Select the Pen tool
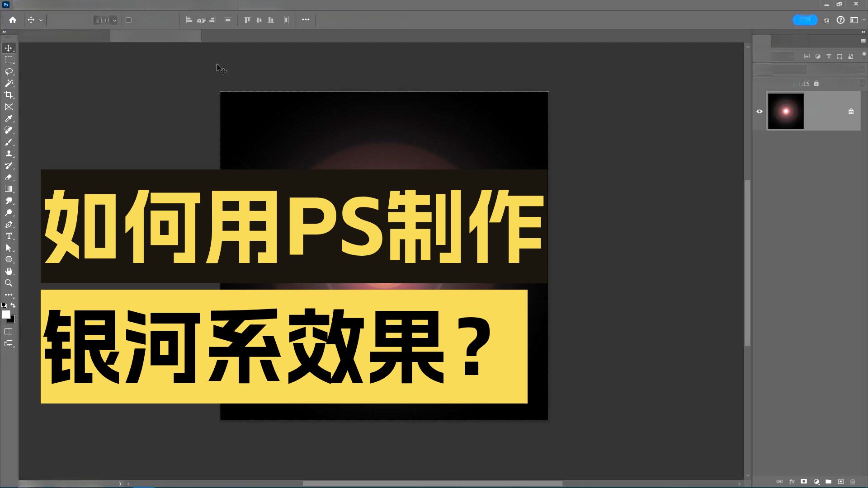The height and width of the screenshot is (488, 868). 9,224
